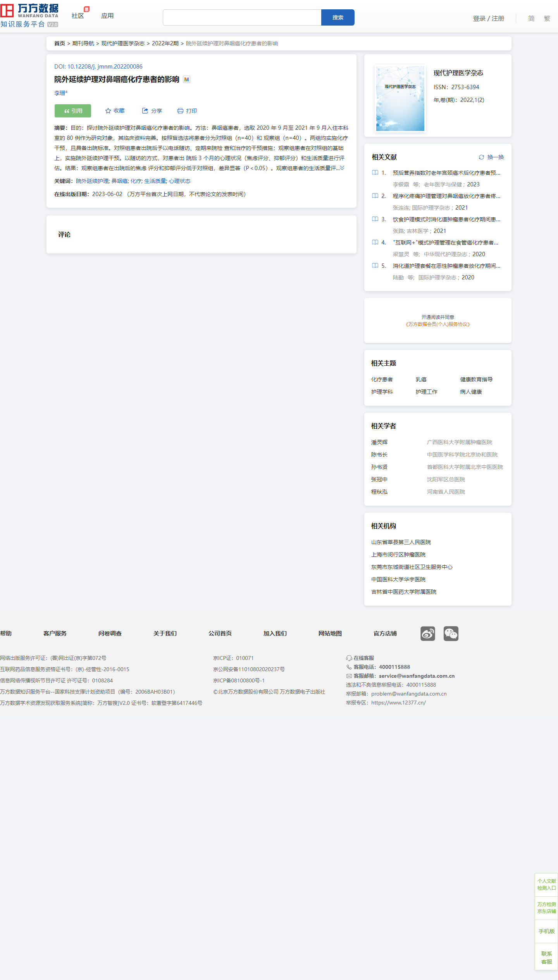This screenshot has height=980, width=558.
Task: Click the WeChat icon in footer
Action: click(451, 634)
